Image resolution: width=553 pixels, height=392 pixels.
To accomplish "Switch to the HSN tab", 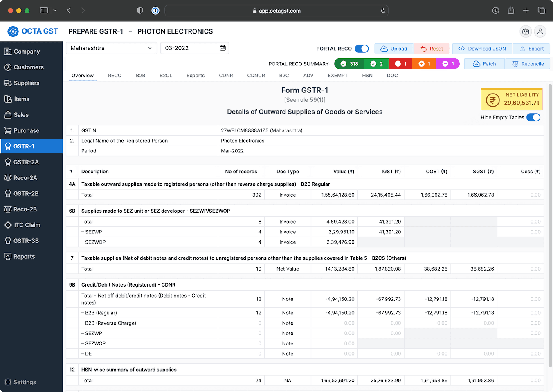I will tap(367, 76).
